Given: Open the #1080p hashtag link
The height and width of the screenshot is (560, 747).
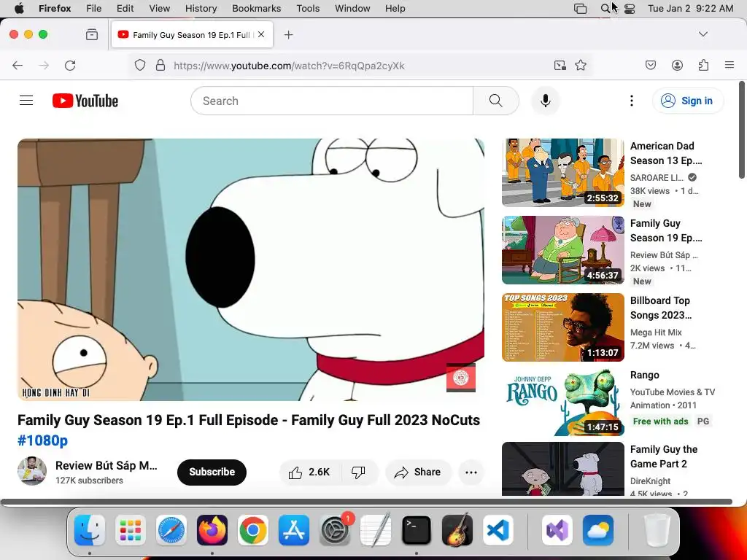Looking at the screenshot, I should [x=43, y=440].
